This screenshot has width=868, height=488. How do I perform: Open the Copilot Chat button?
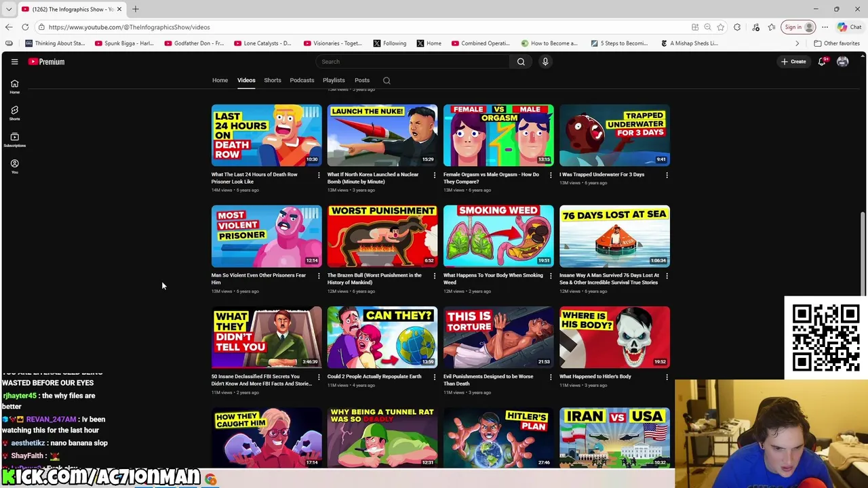tap(849, 27)
